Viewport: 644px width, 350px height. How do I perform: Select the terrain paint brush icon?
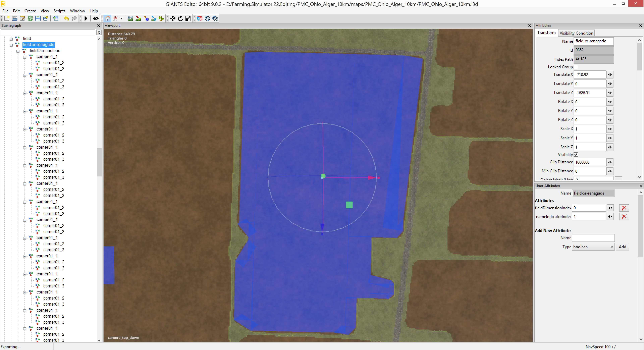(x=138, y=18)
